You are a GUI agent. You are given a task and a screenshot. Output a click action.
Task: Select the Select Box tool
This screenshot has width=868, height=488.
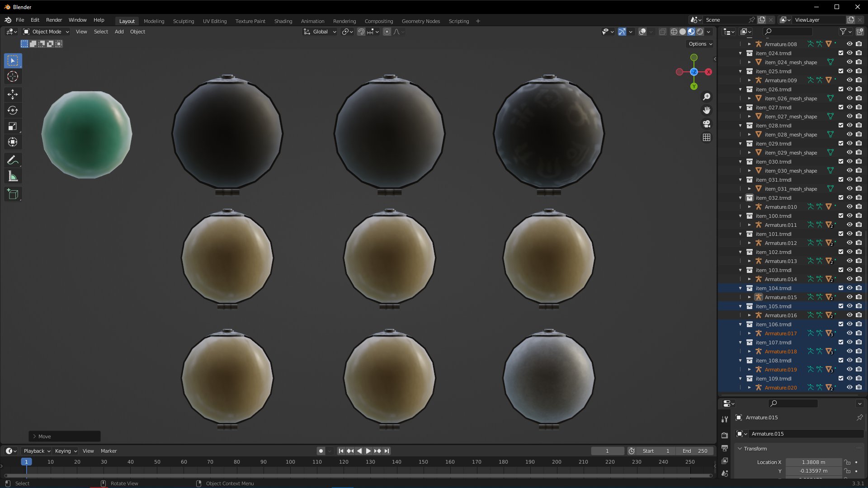click(13, 61)
